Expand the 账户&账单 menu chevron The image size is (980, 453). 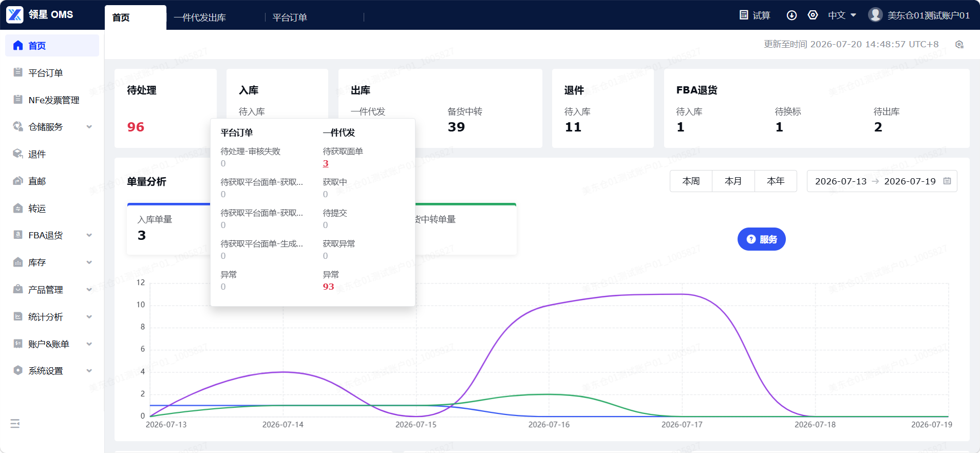(x=89, y=344)
